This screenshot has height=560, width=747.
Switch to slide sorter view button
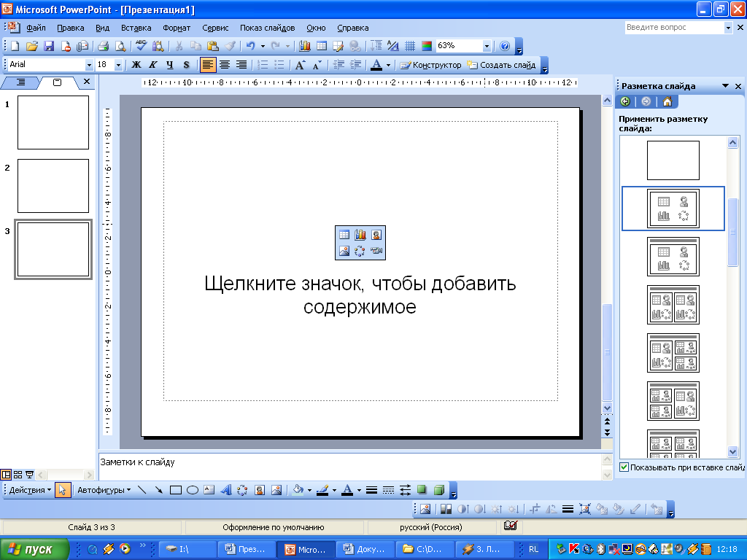pos(18,474)
